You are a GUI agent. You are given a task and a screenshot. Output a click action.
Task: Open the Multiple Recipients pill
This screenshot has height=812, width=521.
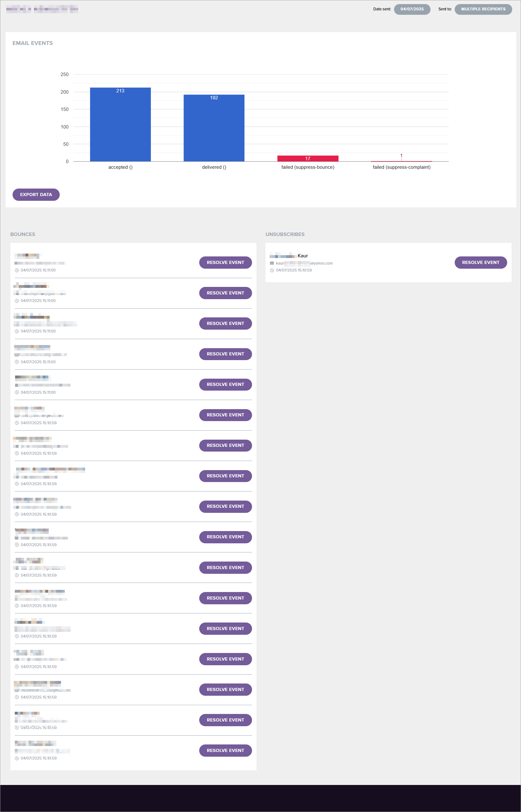(x=483, y=9)
